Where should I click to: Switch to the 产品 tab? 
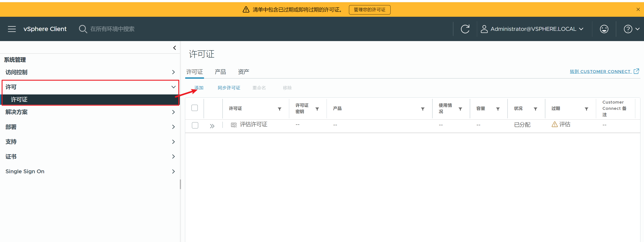(220, 72)
